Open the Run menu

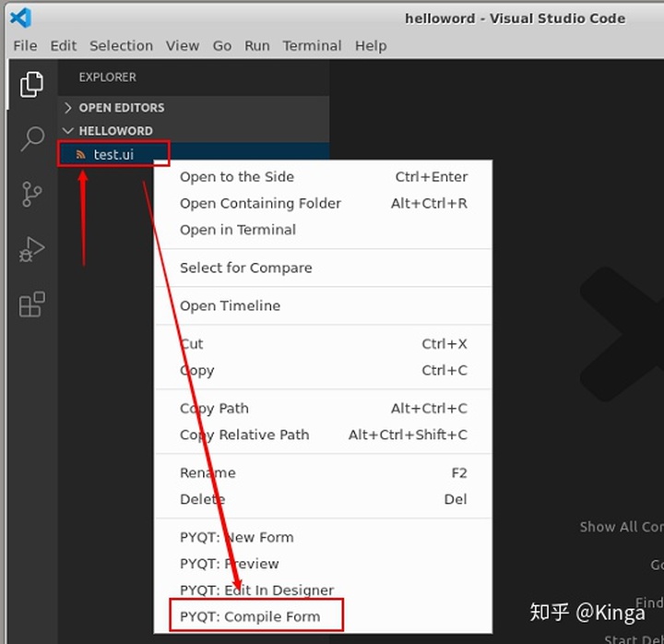click(257, 46)
